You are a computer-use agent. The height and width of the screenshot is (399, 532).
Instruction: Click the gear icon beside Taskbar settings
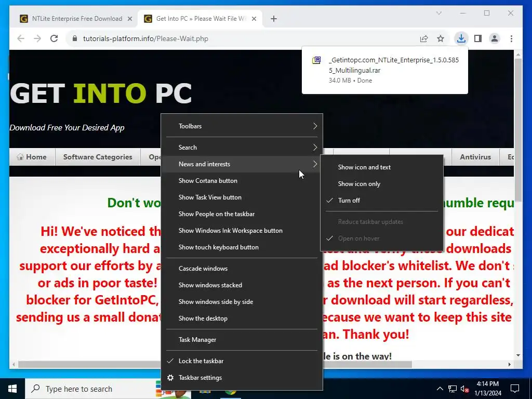[x=170, y=378]
